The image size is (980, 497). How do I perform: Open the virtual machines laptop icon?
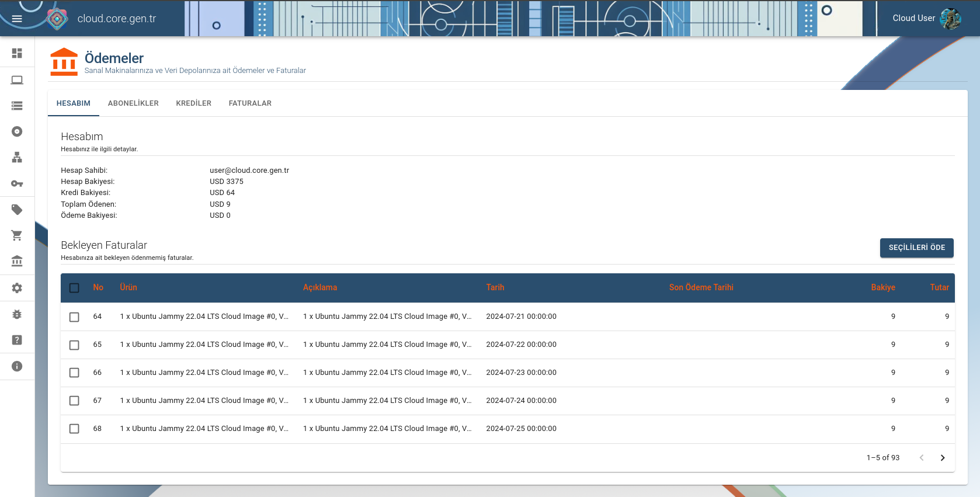tap(17, 80)
